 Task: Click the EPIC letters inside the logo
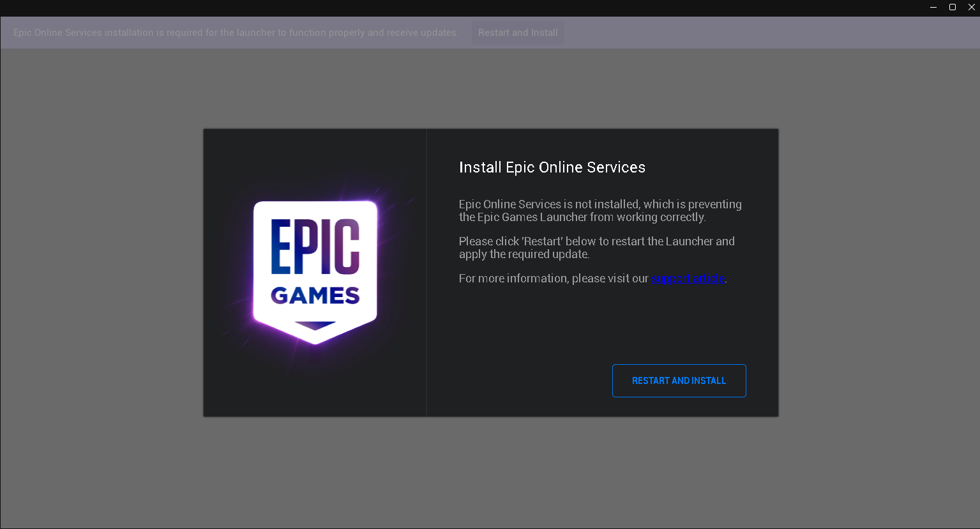point(315,247)
